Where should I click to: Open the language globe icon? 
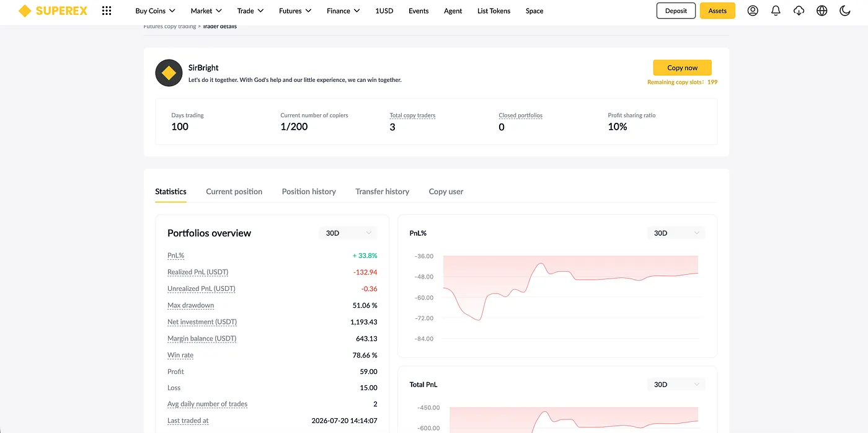[x=821, y=11]
